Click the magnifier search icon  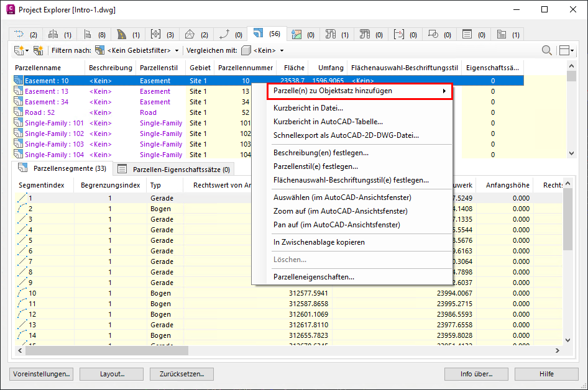(x=546, y=50)
